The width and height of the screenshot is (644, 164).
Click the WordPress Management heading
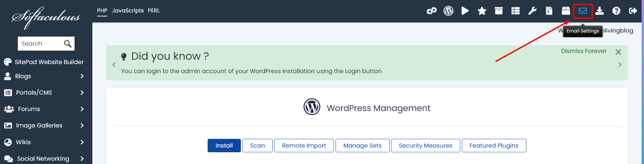click(x=378, y=108)
